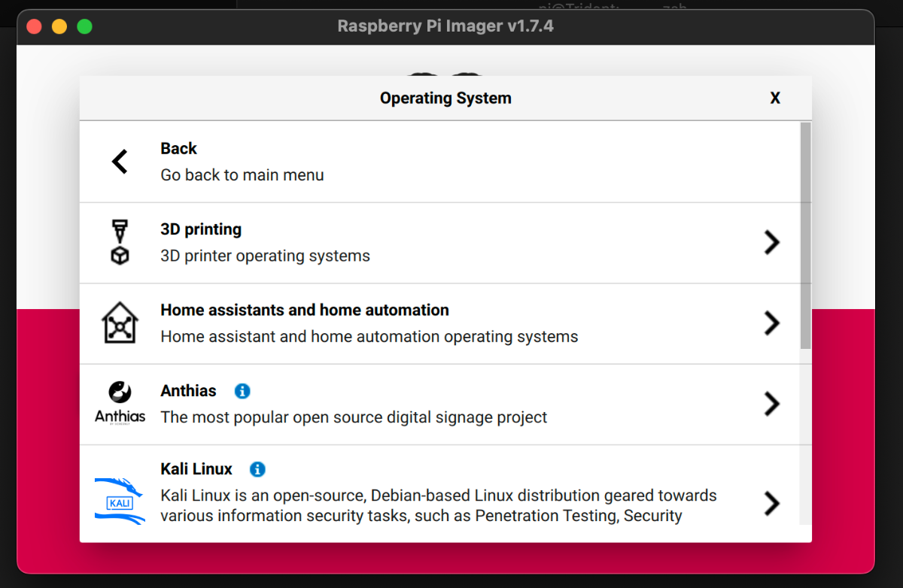Close the Operating System dialog with X
This screenshot has width=903, height=588.
click(x=775, y=98)
